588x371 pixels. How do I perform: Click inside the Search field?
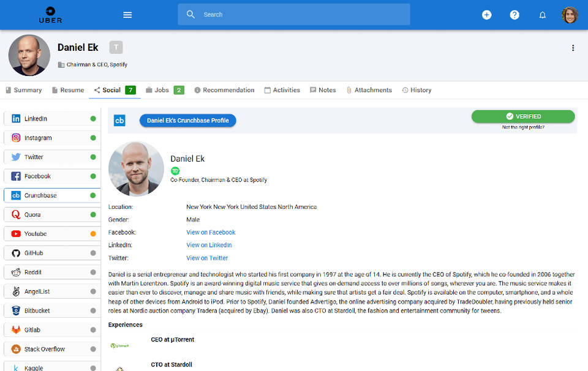coord(294,14)
